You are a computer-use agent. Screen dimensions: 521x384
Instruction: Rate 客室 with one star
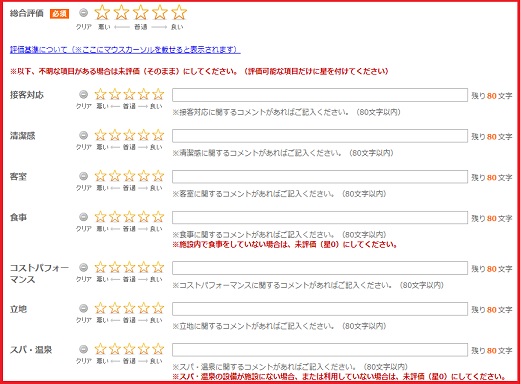click(100, 176)
